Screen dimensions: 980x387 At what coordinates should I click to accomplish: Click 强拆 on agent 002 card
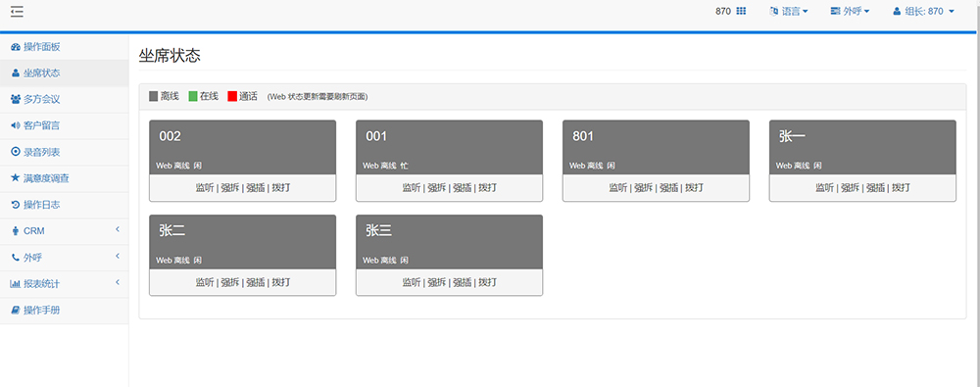point(229,187)
